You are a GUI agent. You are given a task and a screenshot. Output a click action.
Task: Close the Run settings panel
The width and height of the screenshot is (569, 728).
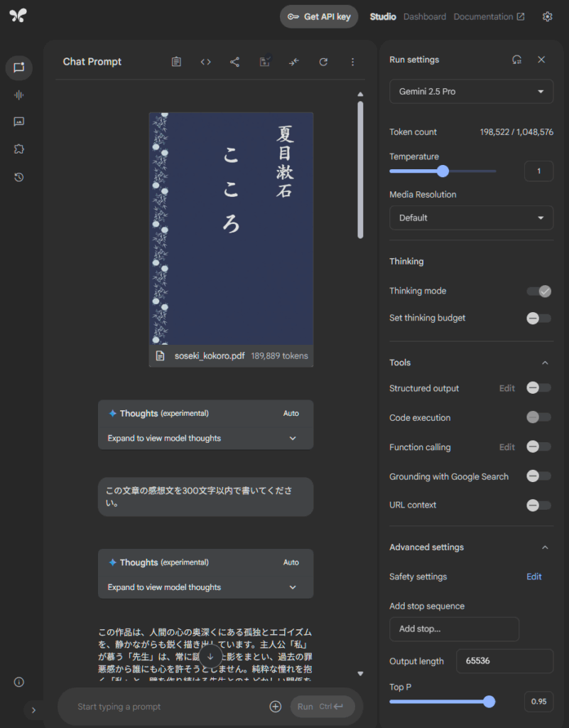[x=541, y=60]
